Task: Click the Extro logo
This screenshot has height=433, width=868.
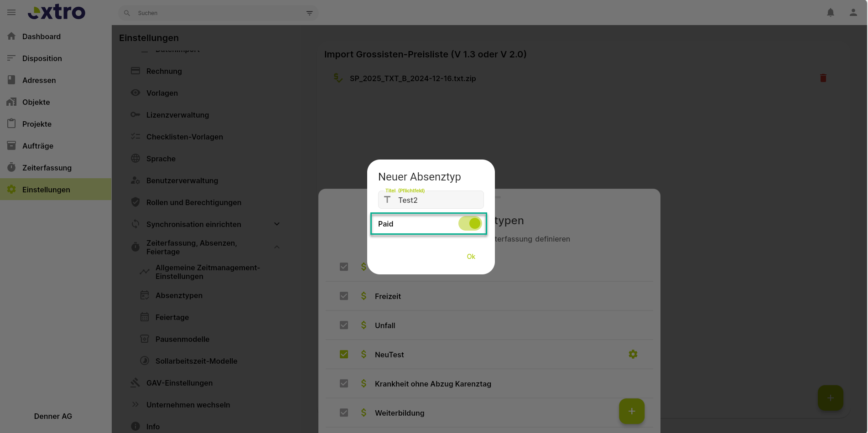Action: pos(57,12)
